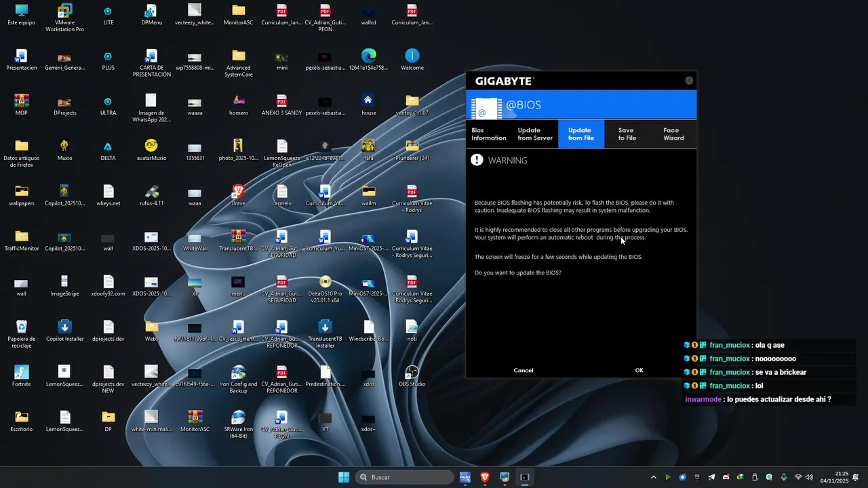Image resolution: width=868 pixels, height=488 pixels.
Task: Open Wi-Fi network tray icon
Action: tap(798, 477)
